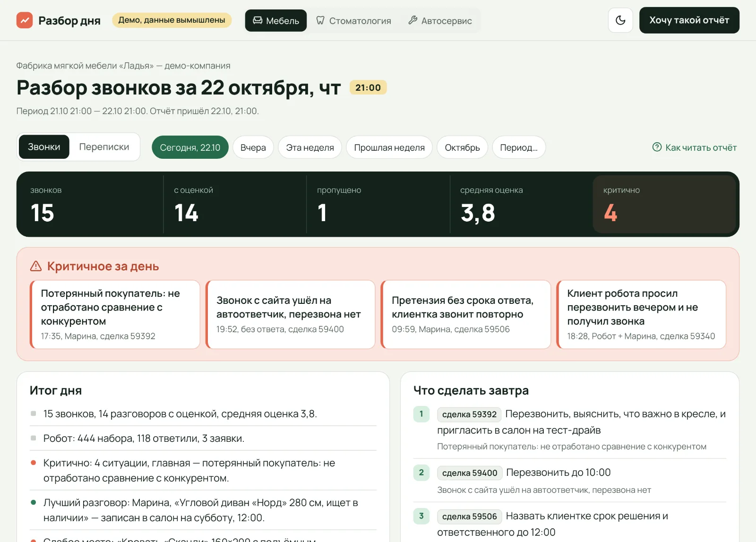Viewport: 756px width, 542px height.
Task: Click the Демо, данные вымышлены badge
Action: point(172,20)
